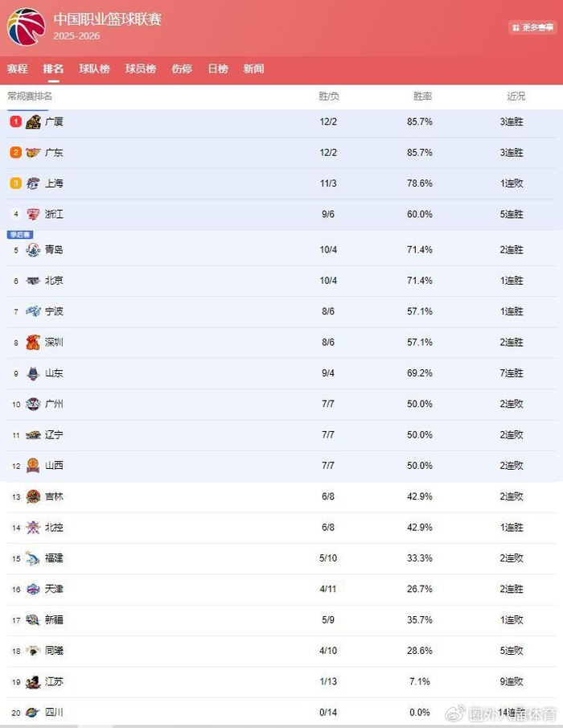Screen dimensions: 563x728
Task: Go to the 新闻 tab
Action: [x=253, y=69]
